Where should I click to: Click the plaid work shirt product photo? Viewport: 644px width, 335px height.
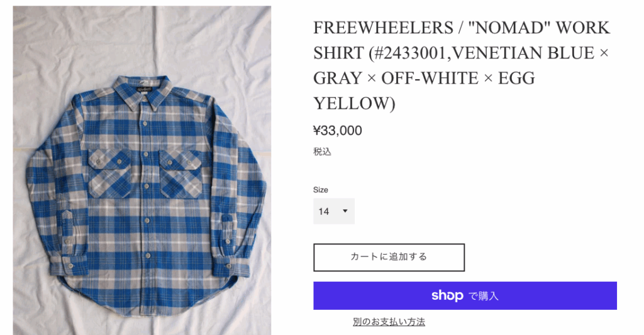pos(142,170)
